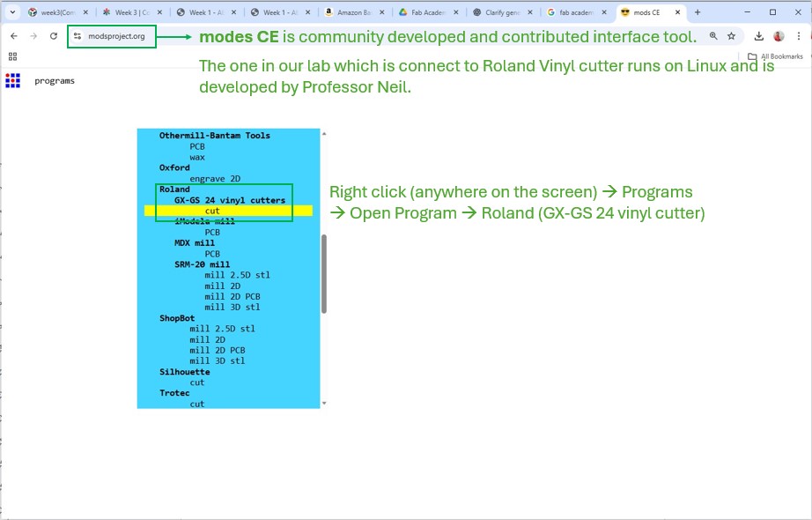Click the programs label
The width and height of the screenshot is (812, 520).
[x=55, y=81]
